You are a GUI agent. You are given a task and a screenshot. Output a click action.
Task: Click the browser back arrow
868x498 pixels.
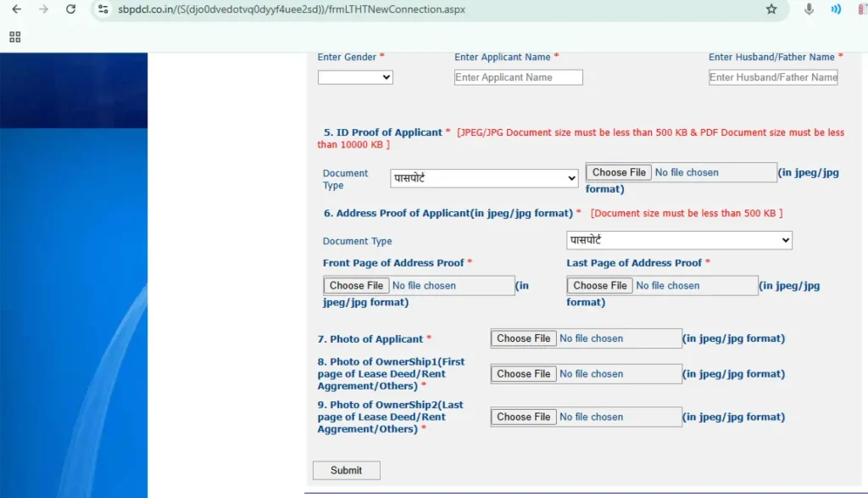pyautogui.click(x=17, y=9)
